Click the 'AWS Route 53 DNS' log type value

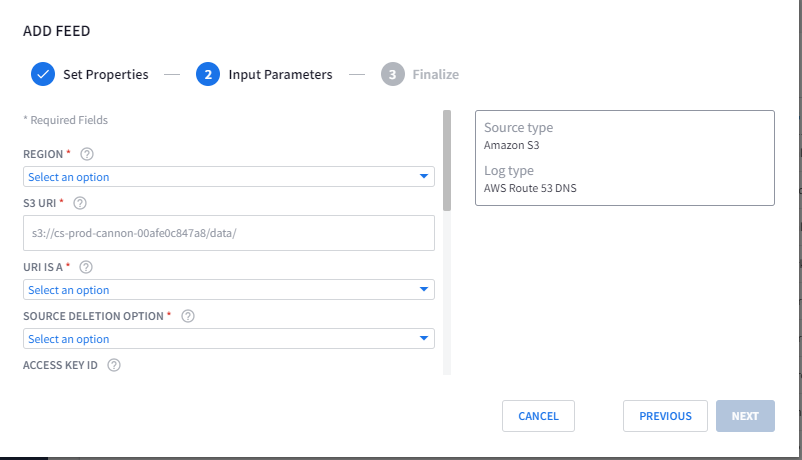(530, 188)
